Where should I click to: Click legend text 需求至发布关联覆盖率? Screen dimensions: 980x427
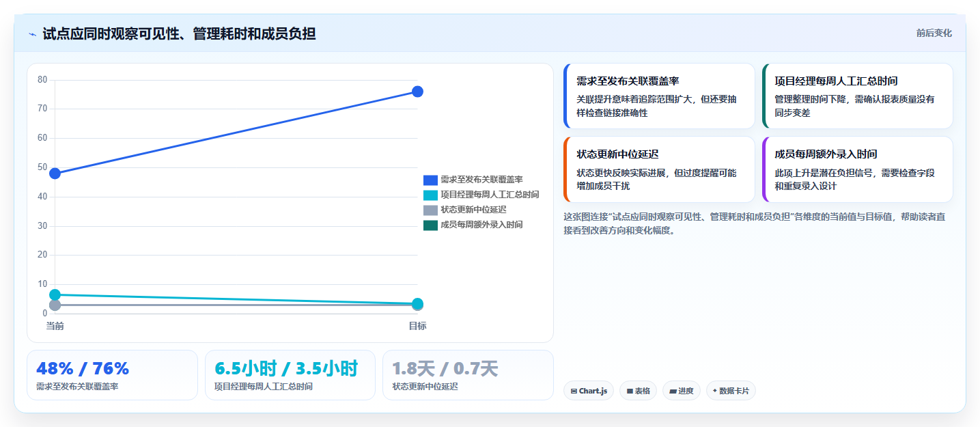tap(481, 180)
